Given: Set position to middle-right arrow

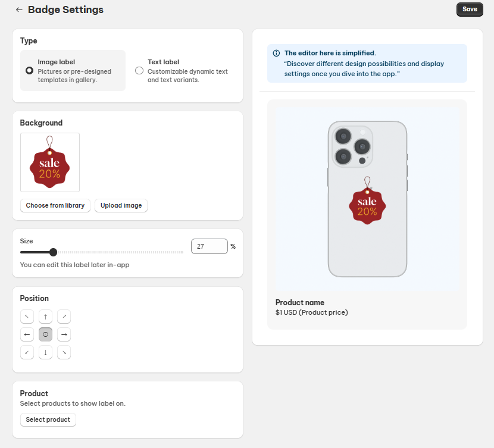Looking at the screenshot, I should 64,334.
